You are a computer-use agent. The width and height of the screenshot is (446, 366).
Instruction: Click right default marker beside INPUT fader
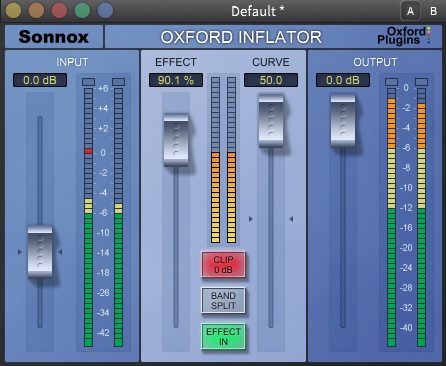pos(60,252)
